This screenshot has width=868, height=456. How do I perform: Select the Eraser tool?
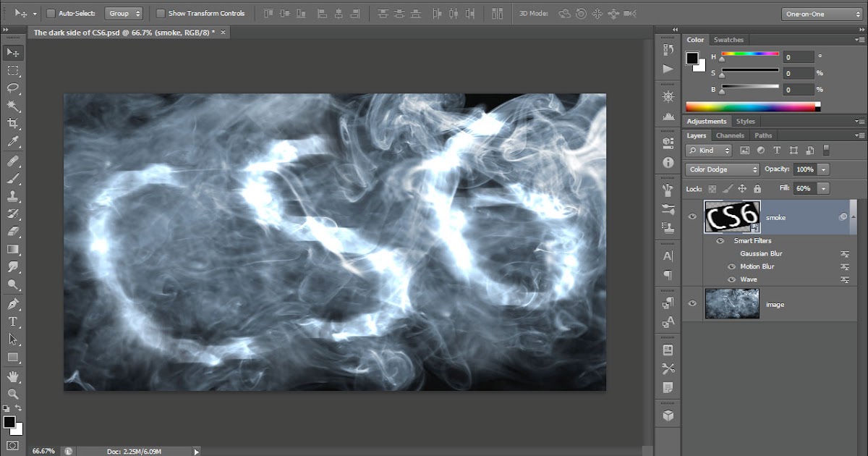pos(13,232)
